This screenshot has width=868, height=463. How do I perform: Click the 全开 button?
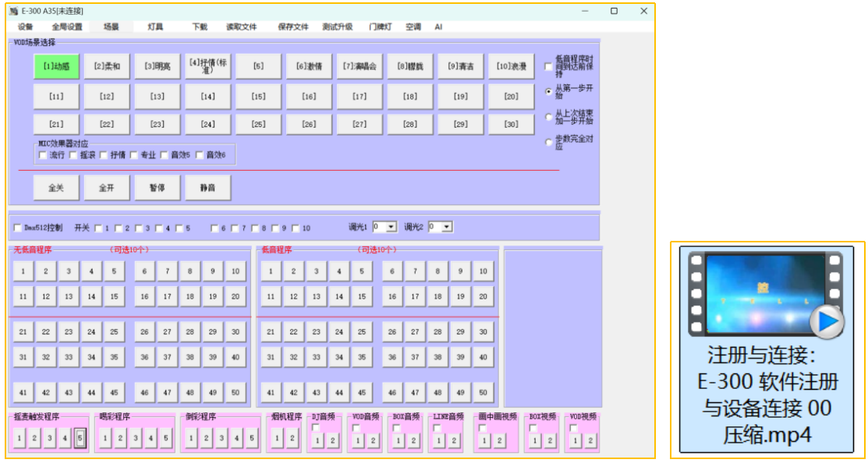point(107,188)
